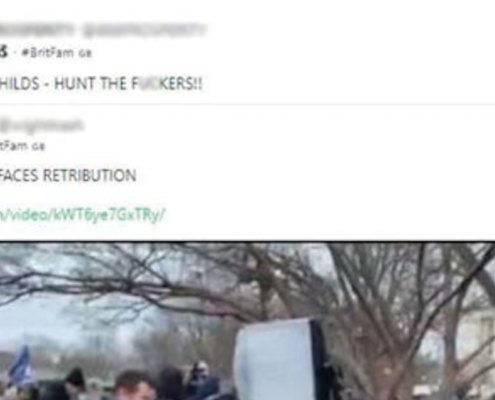
Task: Click the bold character left of #BritFam
Action: [x=3, y=52]
